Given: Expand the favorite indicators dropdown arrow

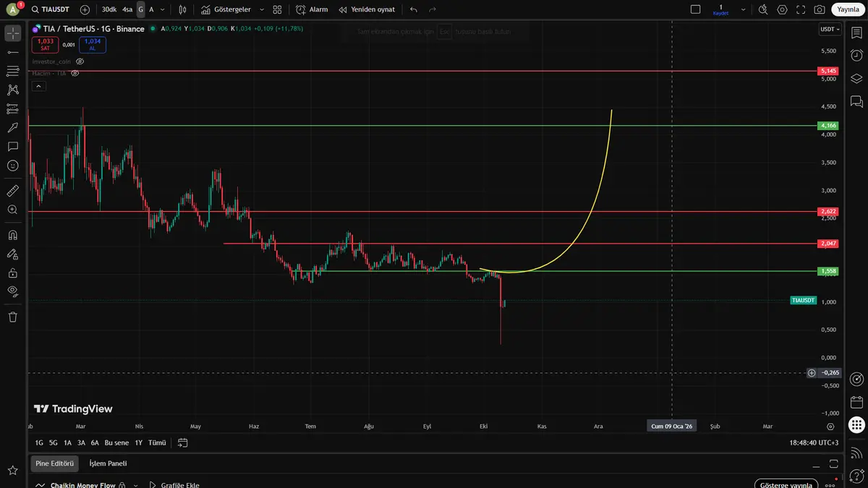Looking at the screenshot, I should [262, 9].
